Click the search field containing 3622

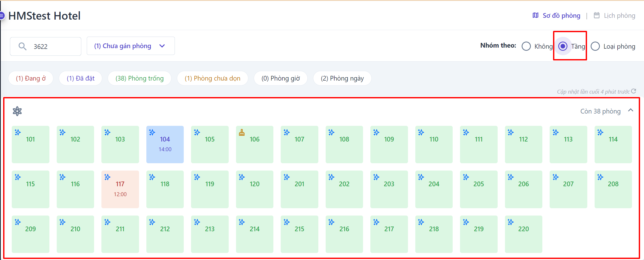click(x=52, y=46)
